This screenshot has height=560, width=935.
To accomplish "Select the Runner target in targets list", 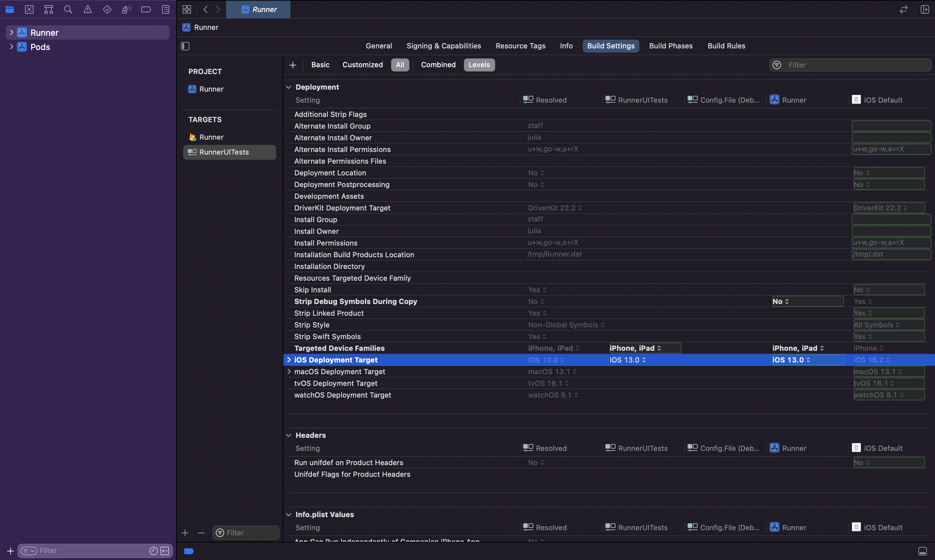I will [211, 137].
